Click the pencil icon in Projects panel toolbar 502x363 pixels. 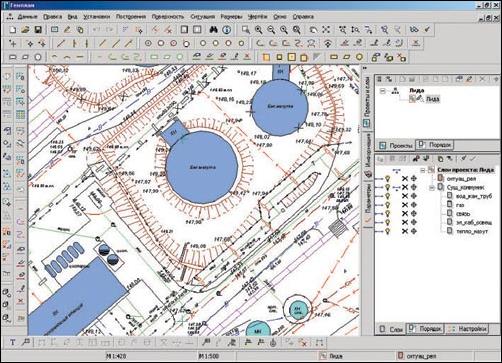click(469, 79)
